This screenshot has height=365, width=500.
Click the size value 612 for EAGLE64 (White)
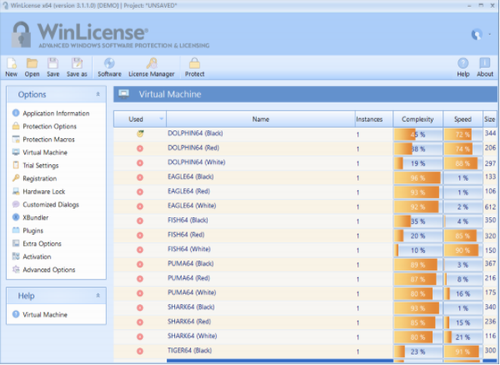click(490, 207)
